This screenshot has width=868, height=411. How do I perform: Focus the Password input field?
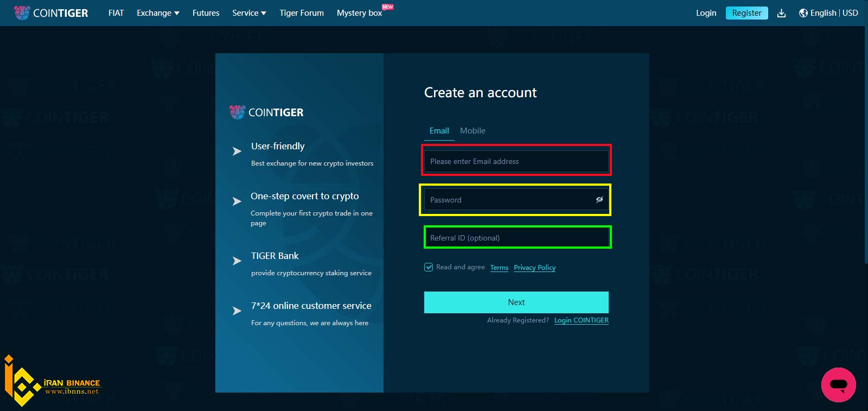[x=516, y=200]
